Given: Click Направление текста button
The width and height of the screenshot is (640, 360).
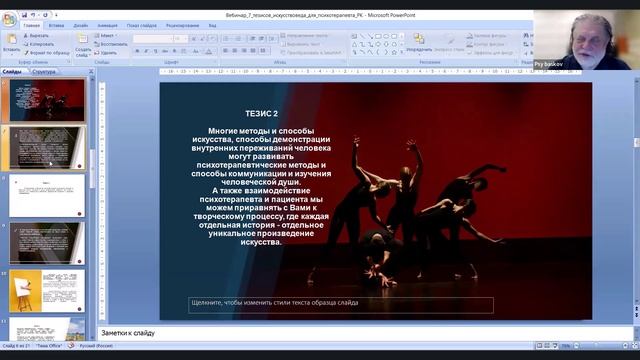Looking at the screenshot, I should click(304, 36).
